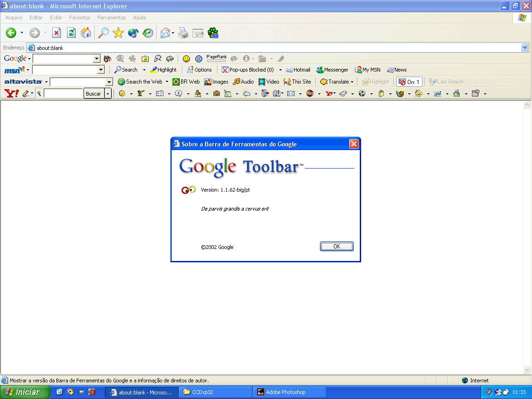Click the IE Back arrow button

11,33
